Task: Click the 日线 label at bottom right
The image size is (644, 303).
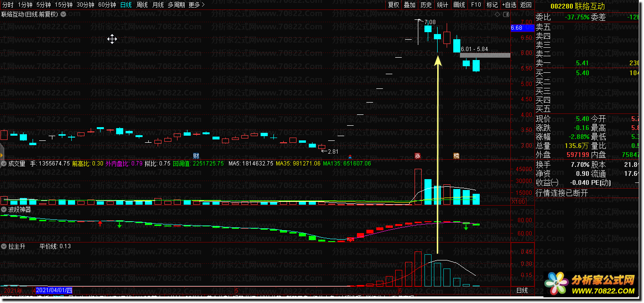Action: coord(522,290)
